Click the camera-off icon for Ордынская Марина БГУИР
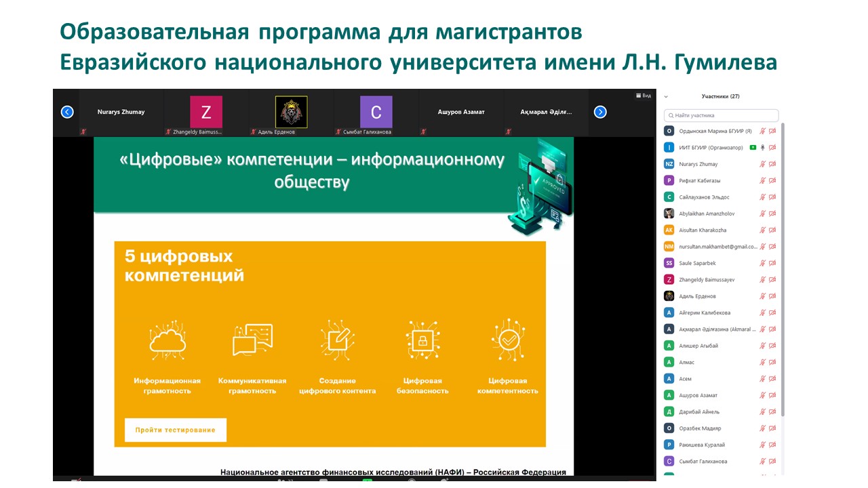The width and height of the screenshot is (868, 488). click(x=772, y=131)
